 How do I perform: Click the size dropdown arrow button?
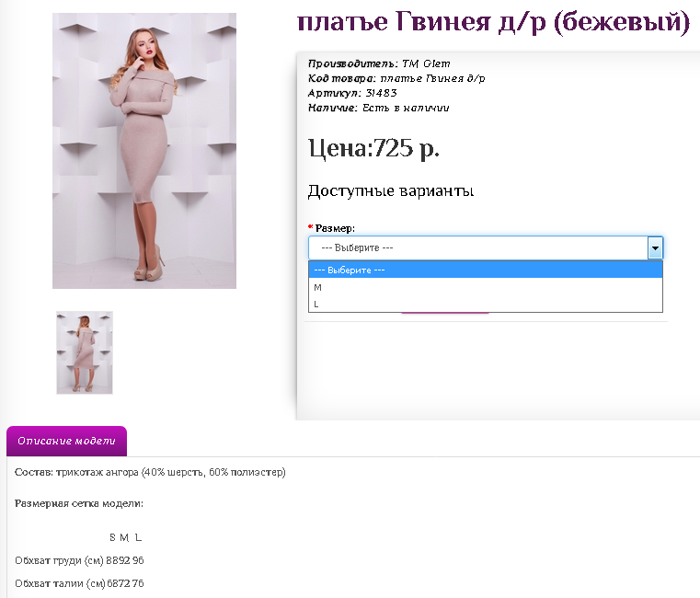click(x=655, y=247)
